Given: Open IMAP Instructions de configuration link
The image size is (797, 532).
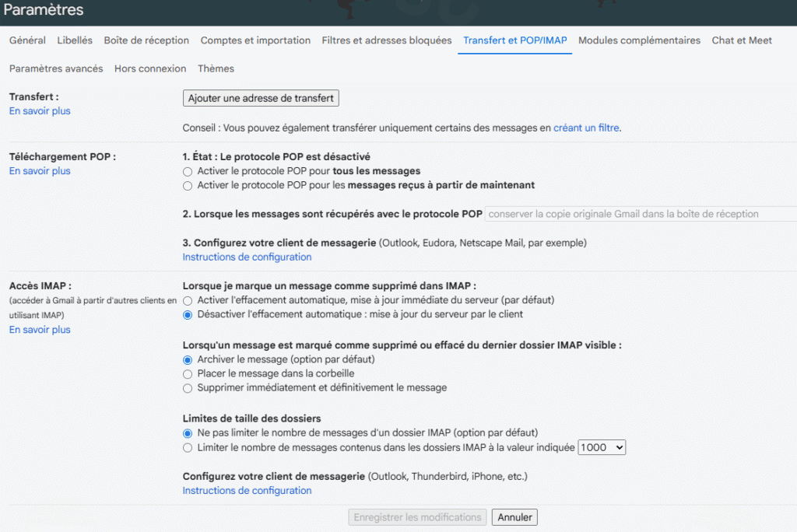Looking at the screenshot, I should click(x=247, y=491).
